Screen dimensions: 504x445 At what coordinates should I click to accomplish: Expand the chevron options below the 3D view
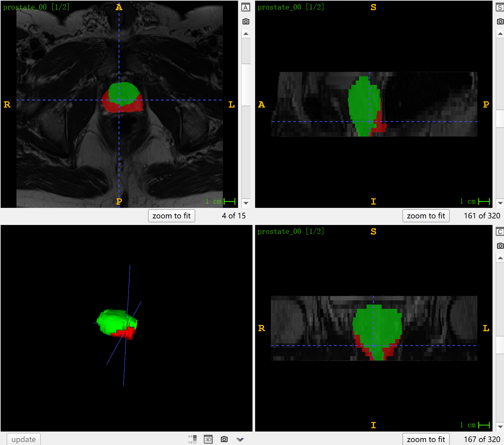coord(240,440)
